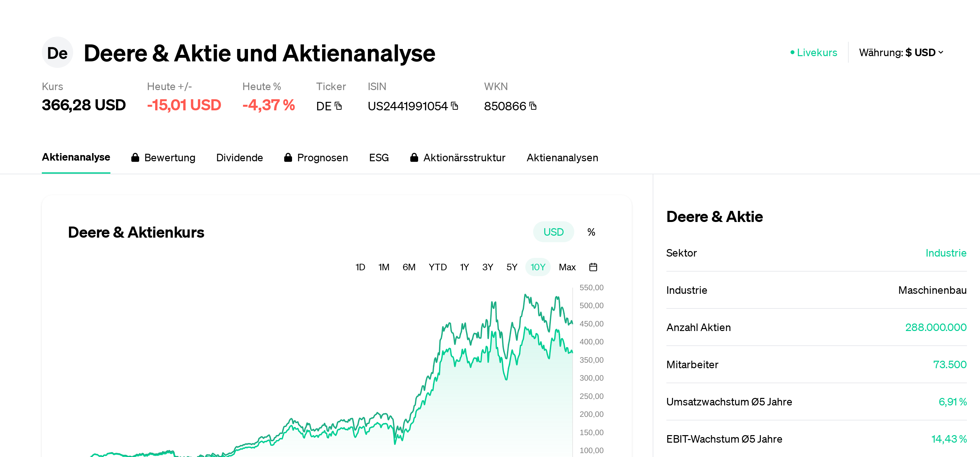Open the Aktienanalyse tab
The height and width of the screenshot is (457, 980).
point(76,157)
